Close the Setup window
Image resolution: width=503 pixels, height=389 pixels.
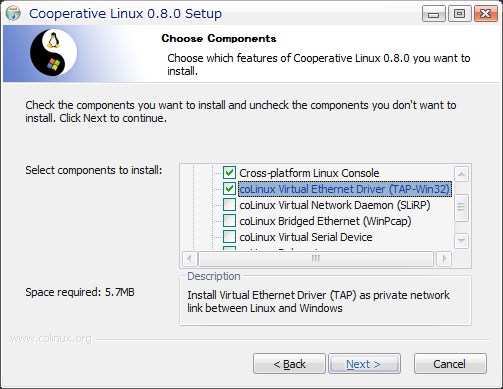(486, 14)
